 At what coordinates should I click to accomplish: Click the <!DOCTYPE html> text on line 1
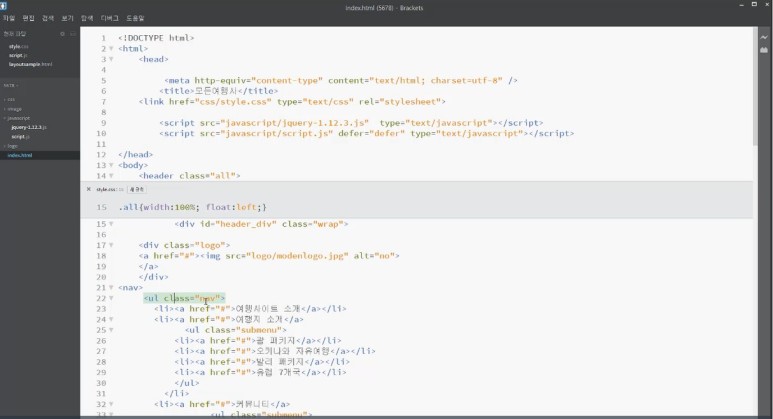pyautogui.click(x=156, y=38)
